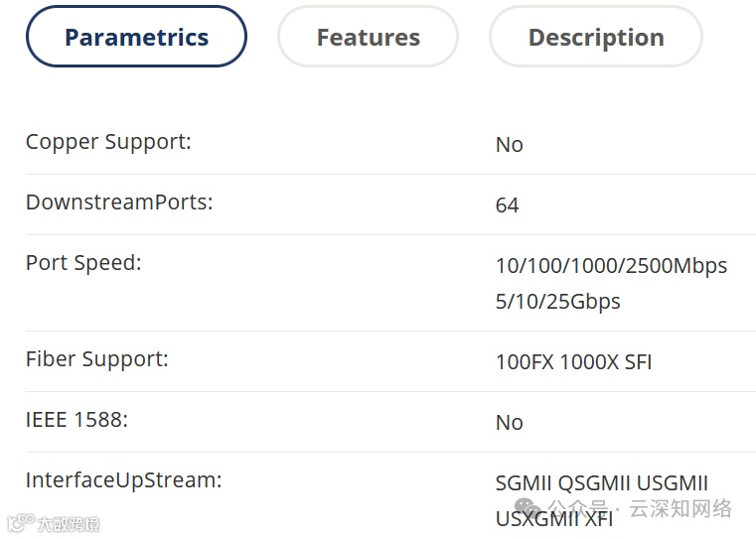
Task: Click the InterfaceUpStream label
Action: point(123,480)
